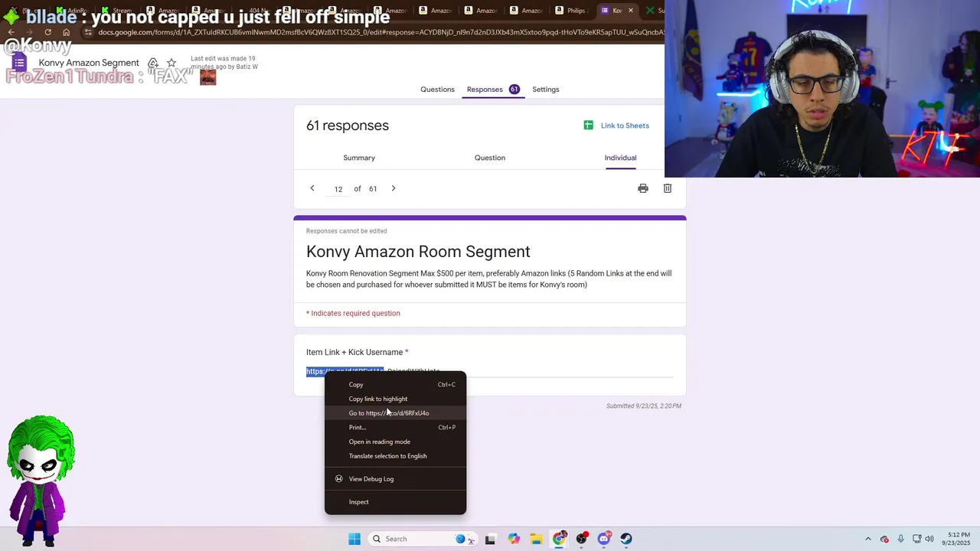Open the Responses tab

coord(493,90)
